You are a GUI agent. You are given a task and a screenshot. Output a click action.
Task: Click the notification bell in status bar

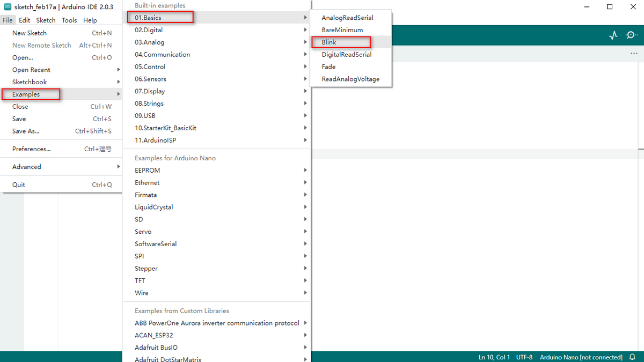632,357
